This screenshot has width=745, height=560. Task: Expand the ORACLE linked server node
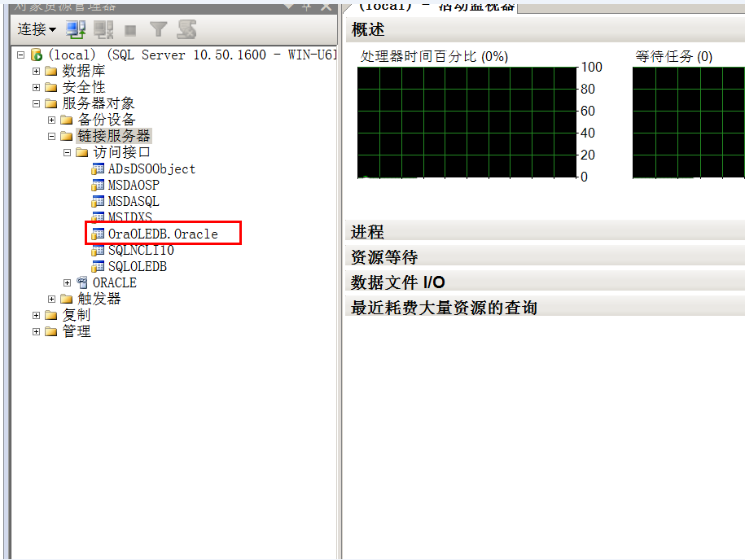[68, 282]
